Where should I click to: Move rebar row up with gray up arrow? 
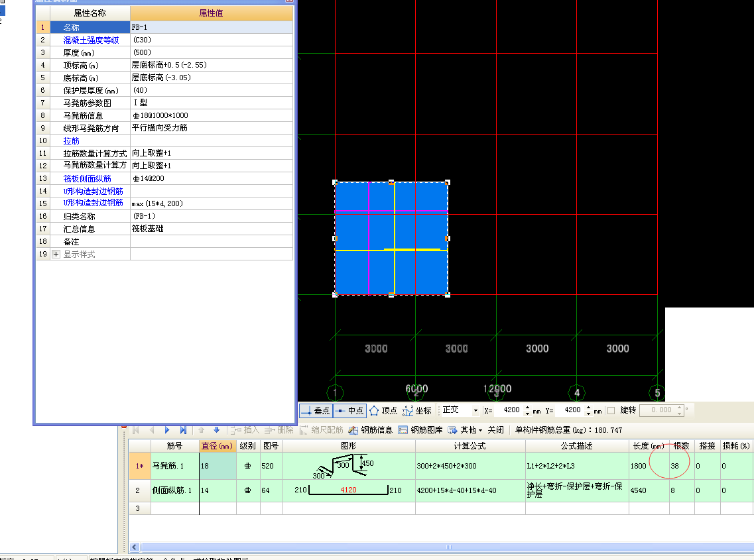click(202, 429)
